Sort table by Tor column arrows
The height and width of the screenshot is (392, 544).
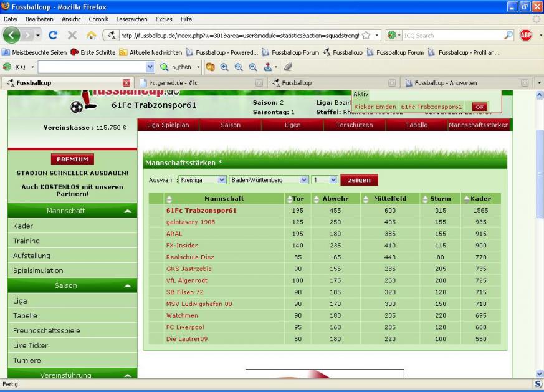point(289,199)
